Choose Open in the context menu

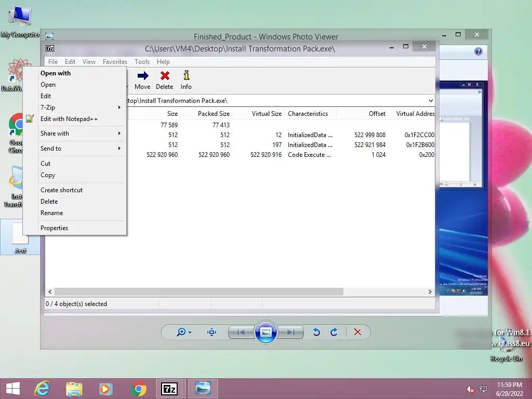pyautogui.click(x=82, y=85)
